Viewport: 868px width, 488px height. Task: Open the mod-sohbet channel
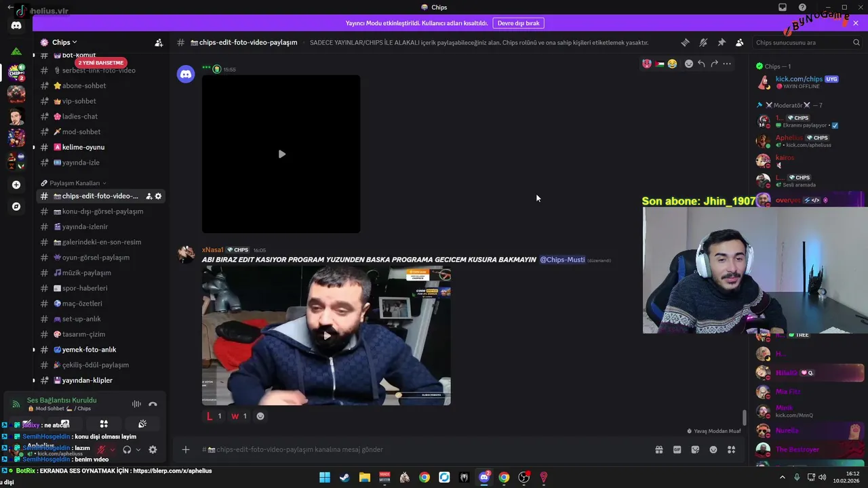99,132
